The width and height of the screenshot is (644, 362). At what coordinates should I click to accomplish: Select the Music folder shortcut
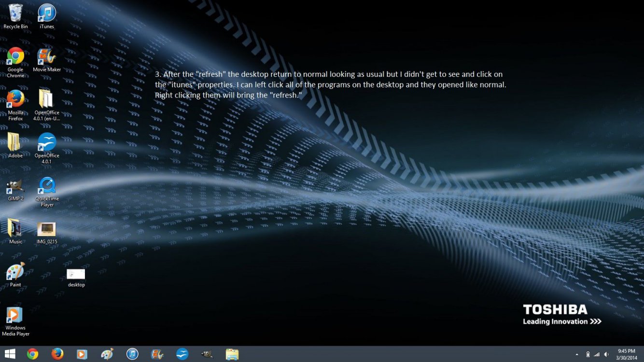pyautogui.click(x=15, y=229)
